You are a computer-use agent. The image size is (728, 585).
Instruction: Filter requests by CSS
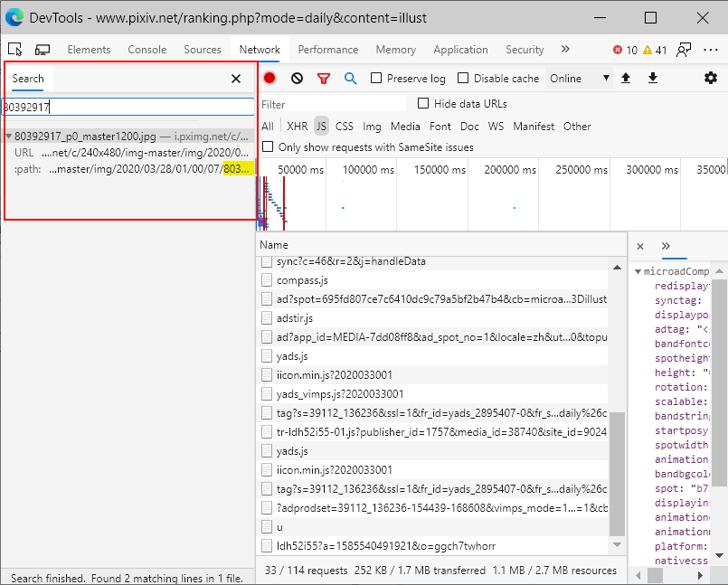point(344,127)
